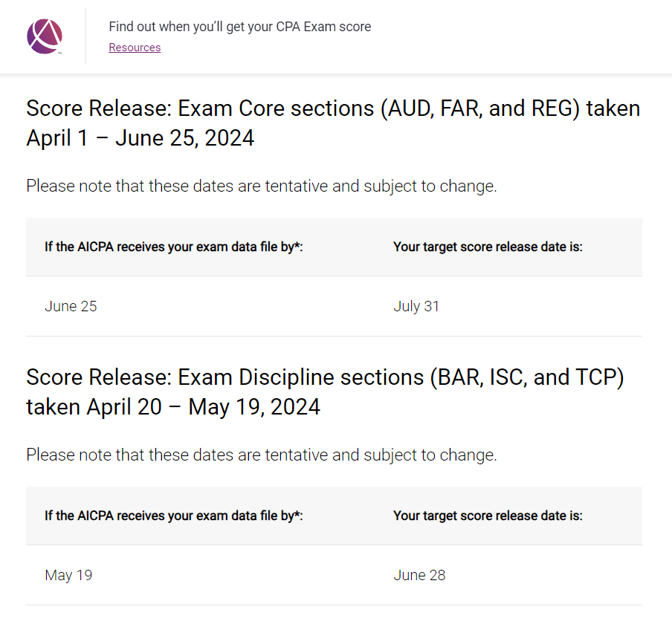Click the 'Find out when you'll get your CPA Exam score' title

tap(239, 27)
